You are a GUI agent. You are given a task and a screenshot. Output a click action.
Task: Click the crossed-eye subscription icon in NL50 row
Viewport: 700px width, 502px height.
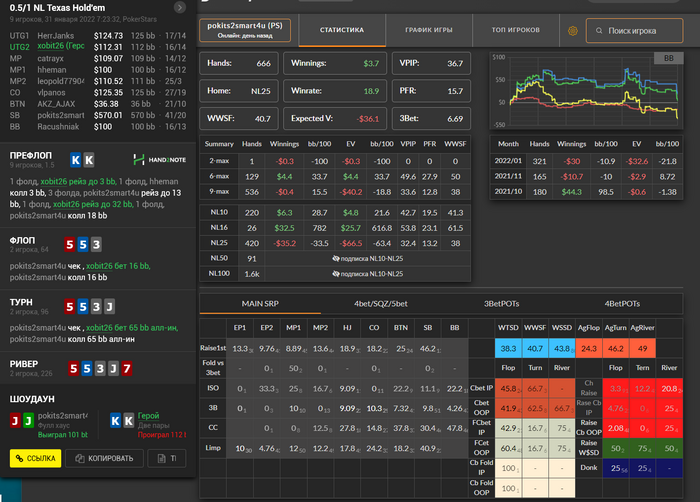[x=336, y=259]
